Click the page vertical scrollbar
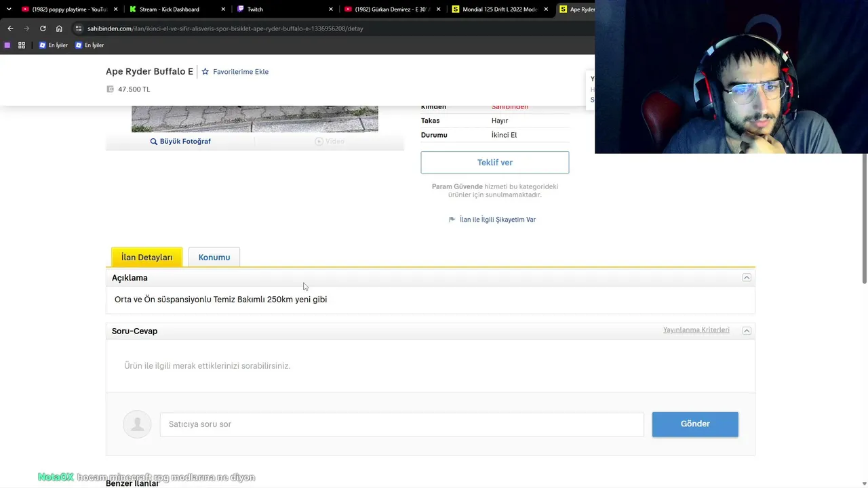 pyautogui.click(x=865, y=217)
